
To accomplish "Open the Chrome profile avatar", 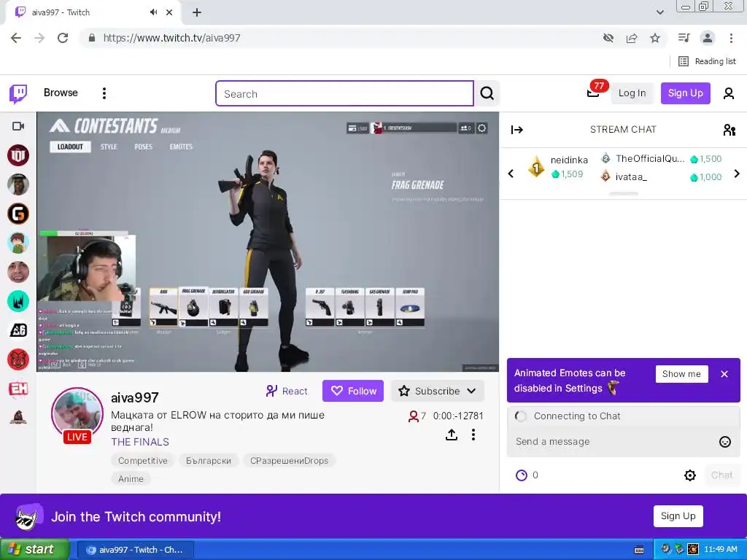I will pyautogui.click(x=708, y=38).
